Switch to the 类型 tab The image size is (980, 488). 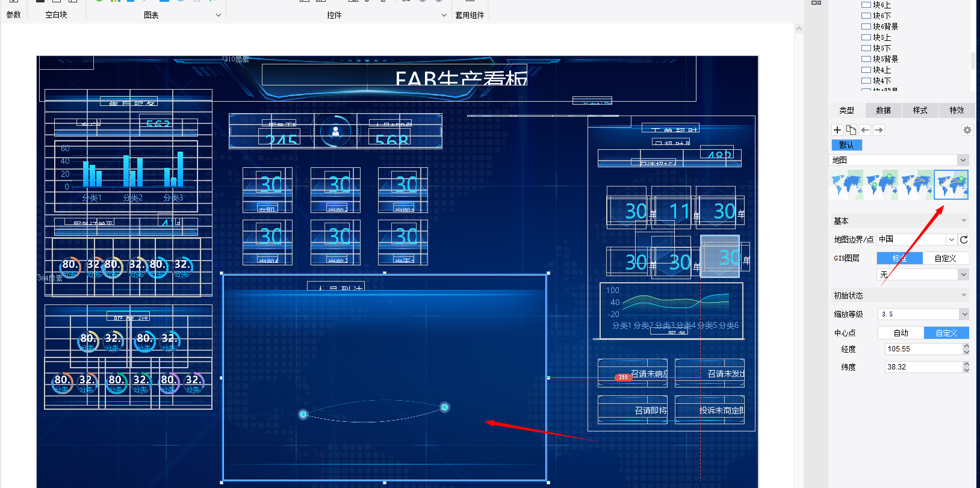pyautogui.click(x=847, y=110)
